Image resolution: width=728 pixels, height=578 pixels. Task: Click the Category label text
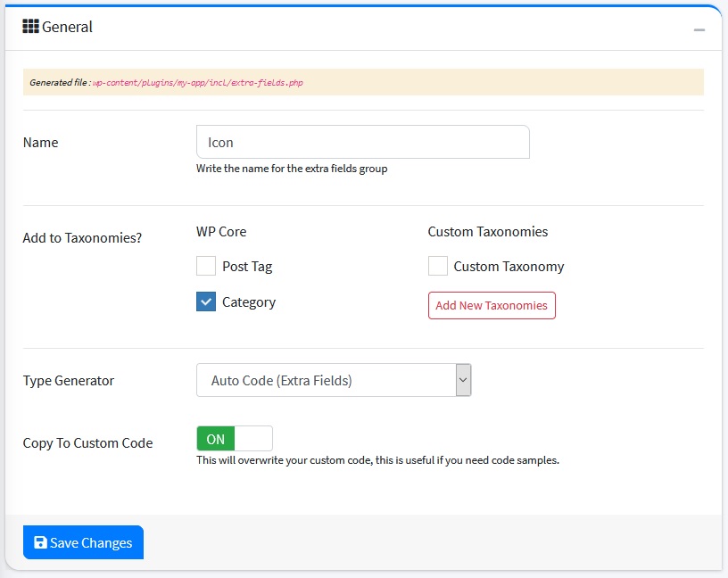(249, 302)
